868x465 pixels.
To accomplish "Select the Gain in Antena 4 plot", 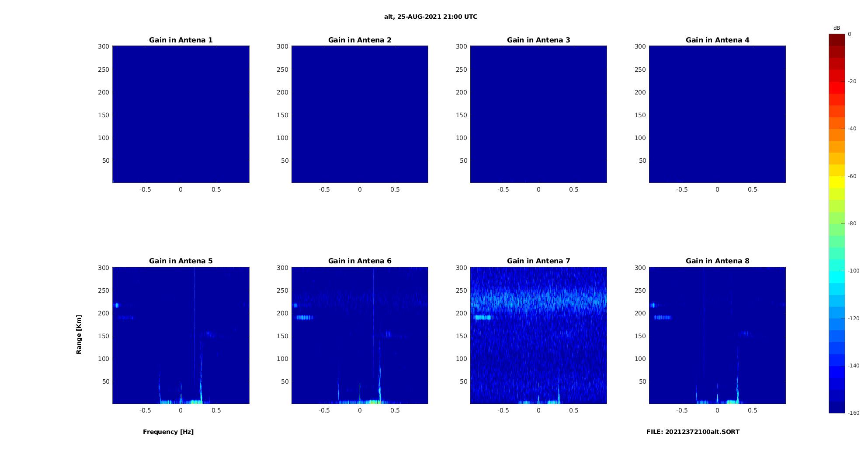I will point(717,114).
